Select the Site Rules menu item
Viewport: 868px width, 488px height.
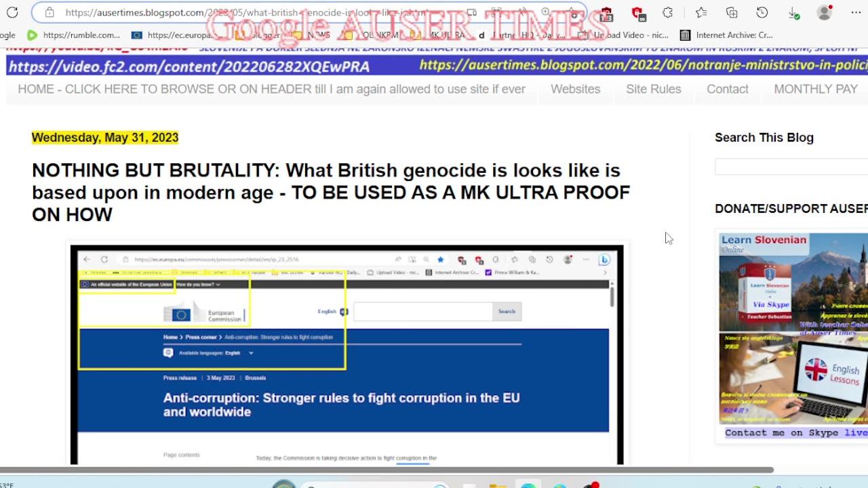653,89
